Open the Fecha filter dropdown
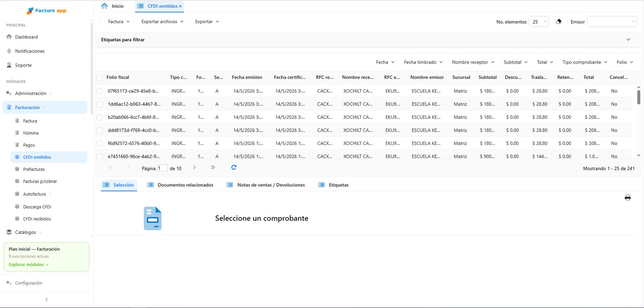This screenshot has width=644, height=308. [385, 62]
